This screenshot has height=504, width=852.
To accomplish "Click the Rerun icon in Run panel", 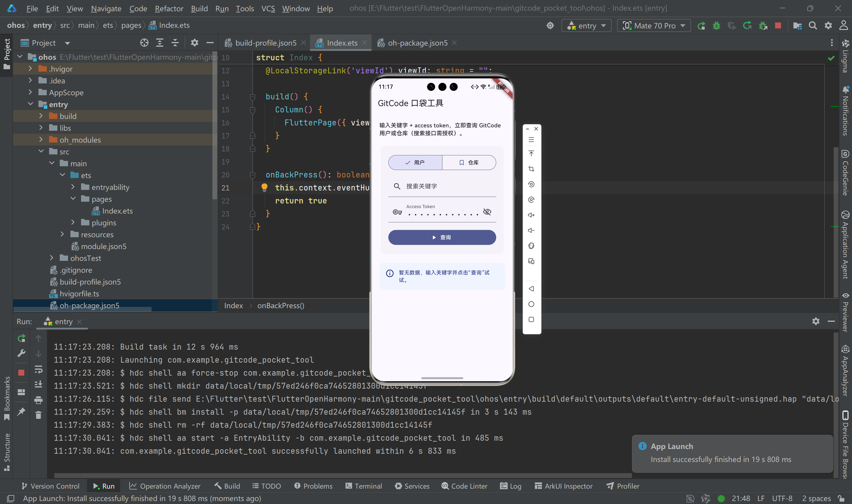I will pyautogui.click(x=21, y=338).
